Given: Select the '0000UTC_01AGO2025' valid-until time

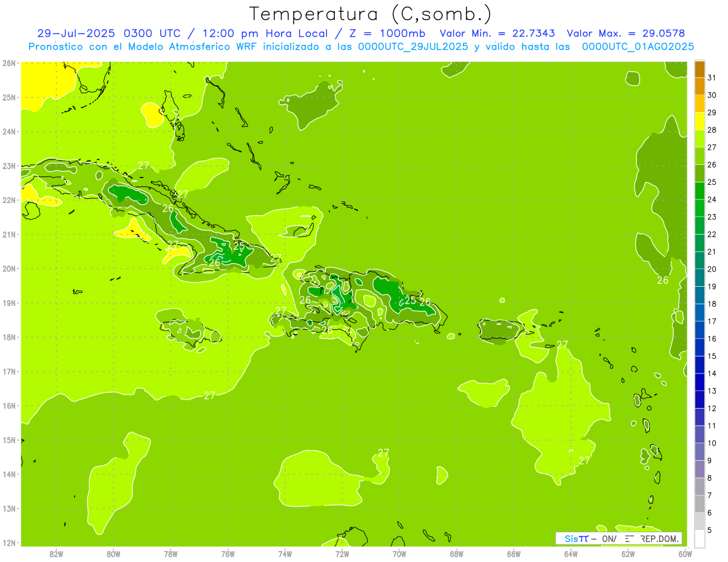Looking at the screenshot, I should (638, 47).
